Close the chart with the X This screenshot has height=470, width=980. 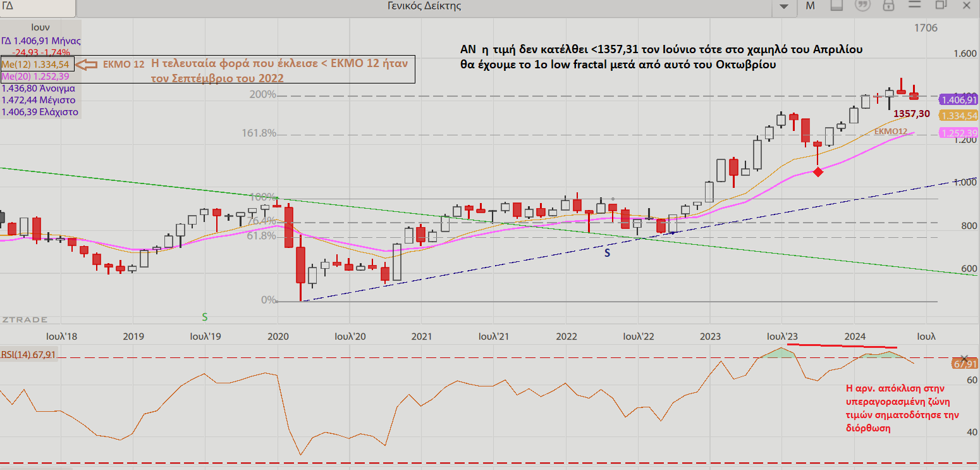point(965,5)
